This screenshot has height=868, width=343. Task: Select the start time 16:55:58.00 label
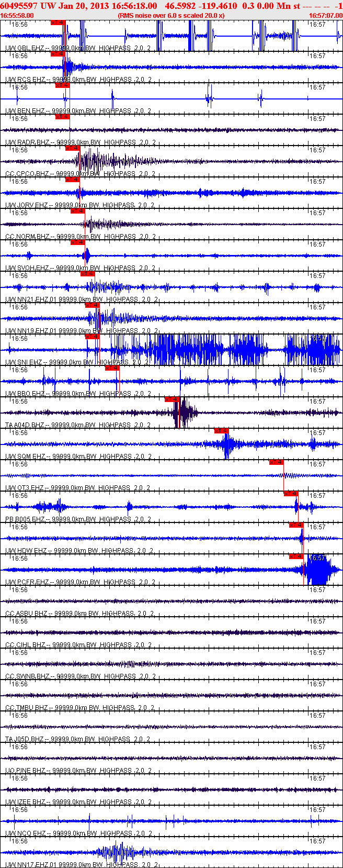tap(17, 16)
